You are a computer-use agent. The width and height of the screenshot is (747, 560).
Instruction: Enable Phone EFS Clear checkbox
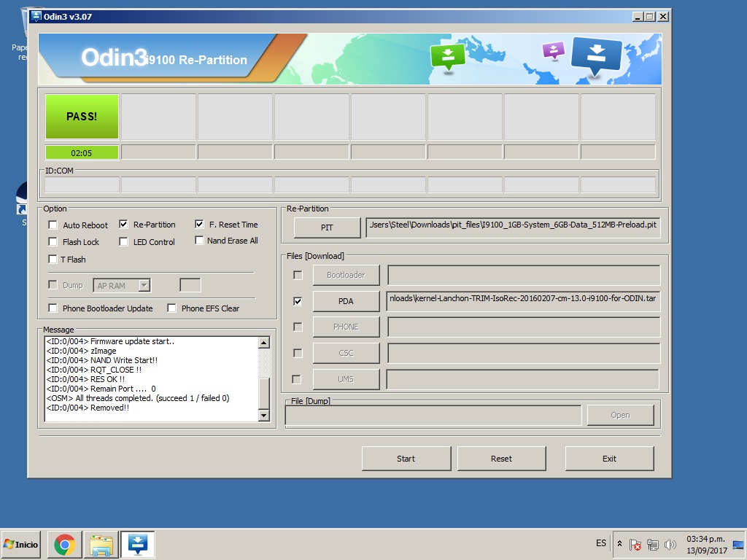pyautogui.click(x=171, y=308)
